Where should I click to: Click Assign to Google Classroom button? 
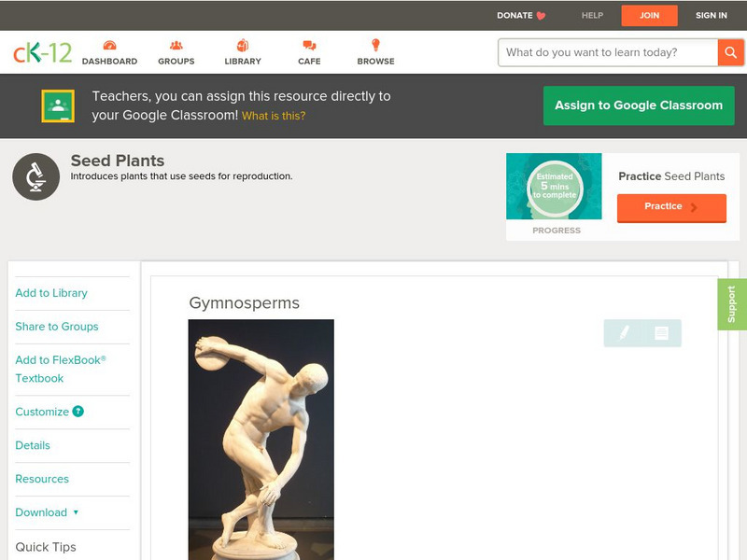[639, 105]
